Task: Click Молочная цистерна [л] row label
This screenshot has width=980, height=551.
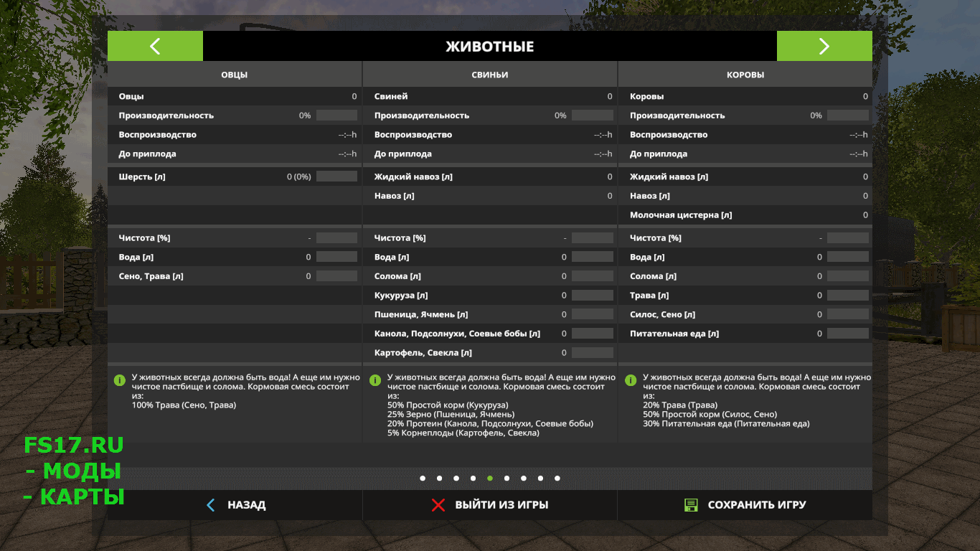Action: point(681,215)
